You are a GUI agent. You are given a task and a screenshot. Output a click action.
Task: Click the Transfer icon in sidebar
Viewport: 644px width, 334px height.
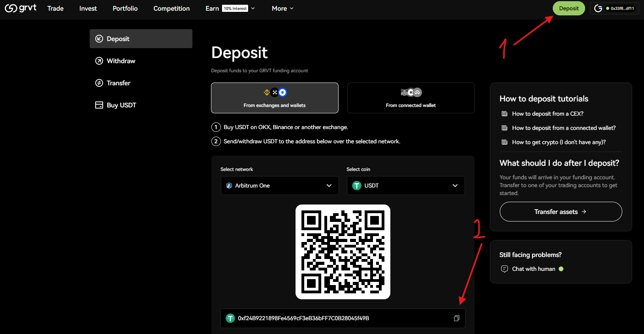99,83
